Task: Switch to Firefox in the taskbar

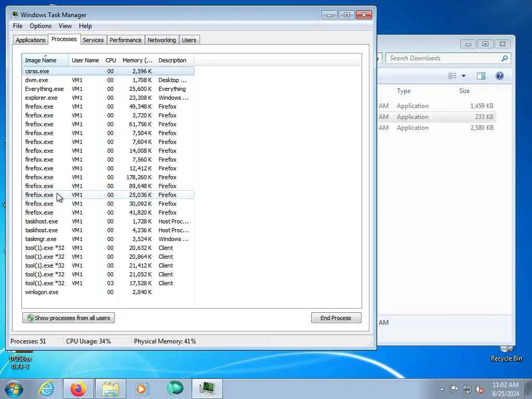Action: point(78,389)
